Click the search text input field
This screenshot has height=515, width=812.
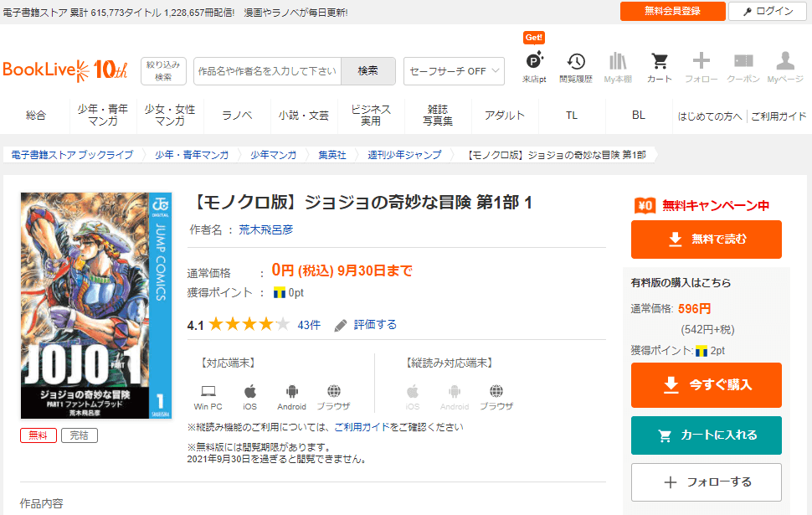(x=267, y=71)
